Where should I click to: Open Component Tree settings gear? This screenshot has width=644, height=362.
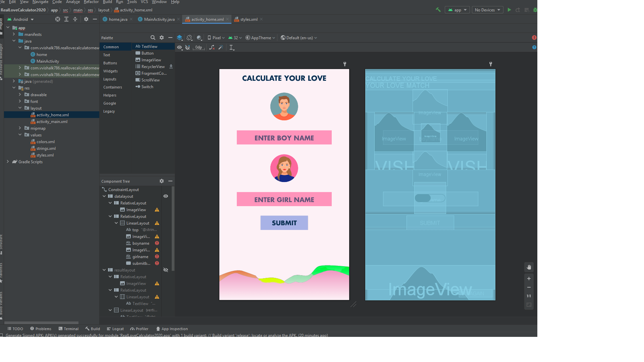(x=162, y=181)
